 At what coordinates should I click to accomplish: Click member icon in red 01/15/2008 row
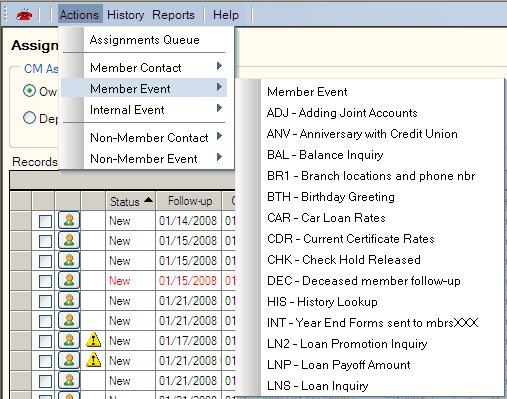69,280
